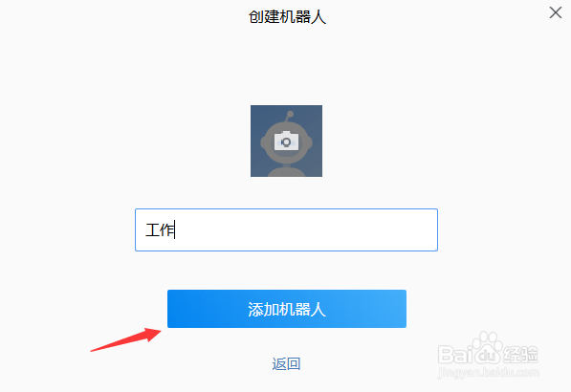The width and height of the screenshot is (571, 392).
Task: Click the jingyan.baidu.com watermark text
Action: pyautogui.click(x=489, y=372)
